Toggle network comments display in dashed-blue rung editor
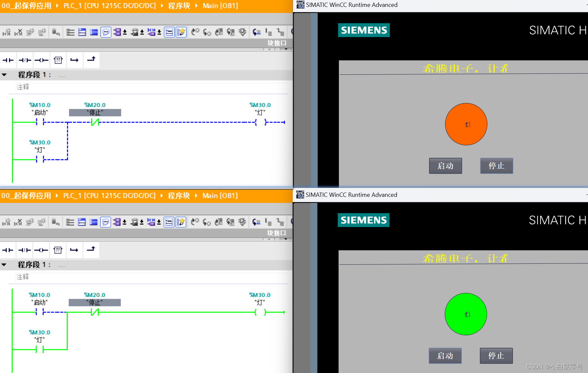The image size is (588, 373). (x=169, y=32)
